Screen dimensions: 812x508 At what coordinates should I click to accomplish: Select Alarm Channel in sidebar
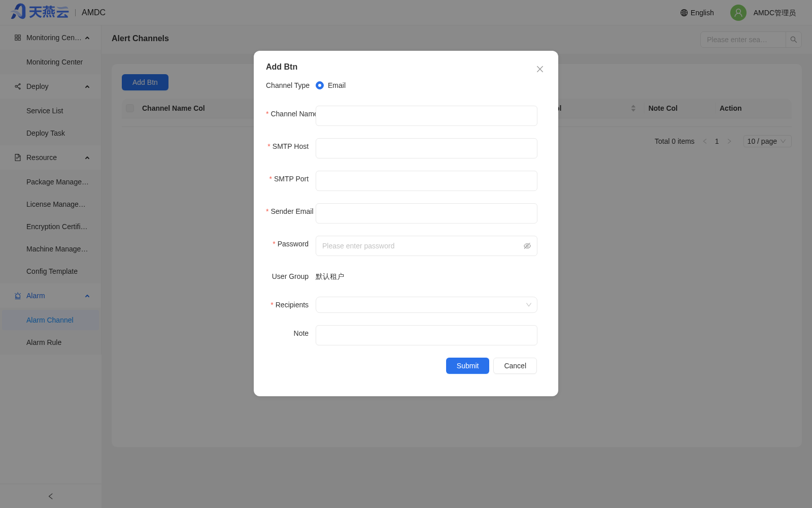(x=51, y=320)
